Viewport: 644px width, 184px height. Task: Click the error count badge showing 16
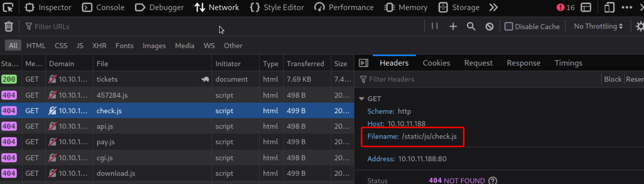click(565, 7)
